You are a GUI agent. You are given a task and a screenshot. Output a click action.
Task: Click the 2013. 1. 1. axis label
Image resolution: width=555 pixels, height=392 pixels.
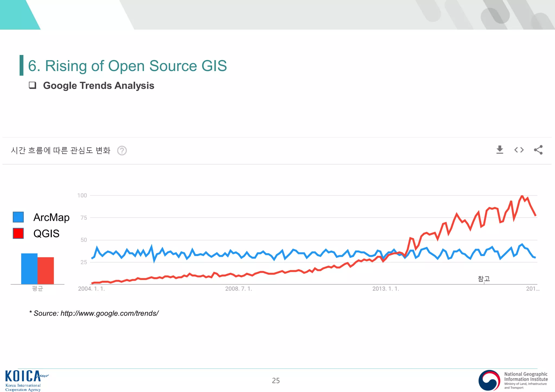[385, 289]
